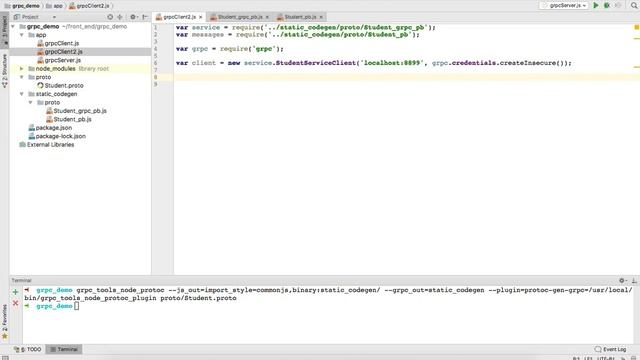Toggle the Terminal tool window tab
The image size is (640, 360).
coord(64,349)
